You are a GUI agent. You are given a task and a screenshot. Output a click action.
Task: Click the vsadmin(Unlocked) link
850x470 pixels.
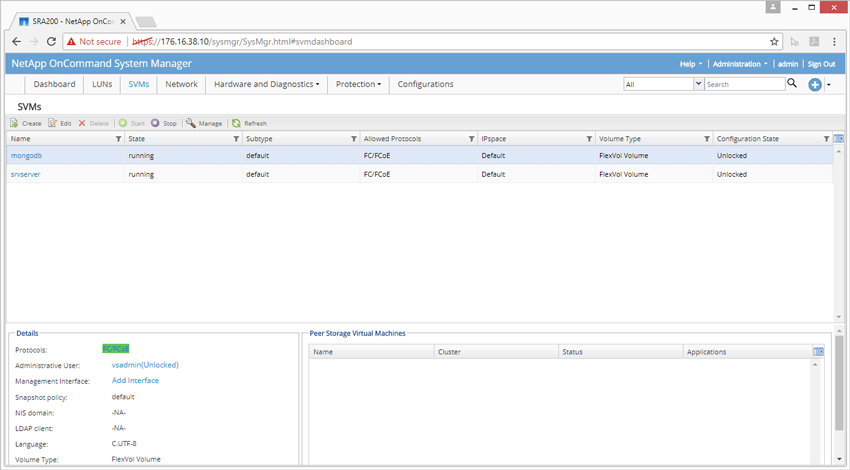pyautogui.click(x=145, y=365)
